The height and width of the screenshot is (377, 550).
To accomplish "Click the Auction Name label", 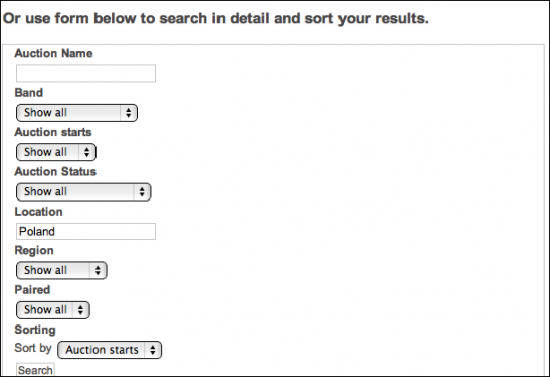I will coord(53,53).
